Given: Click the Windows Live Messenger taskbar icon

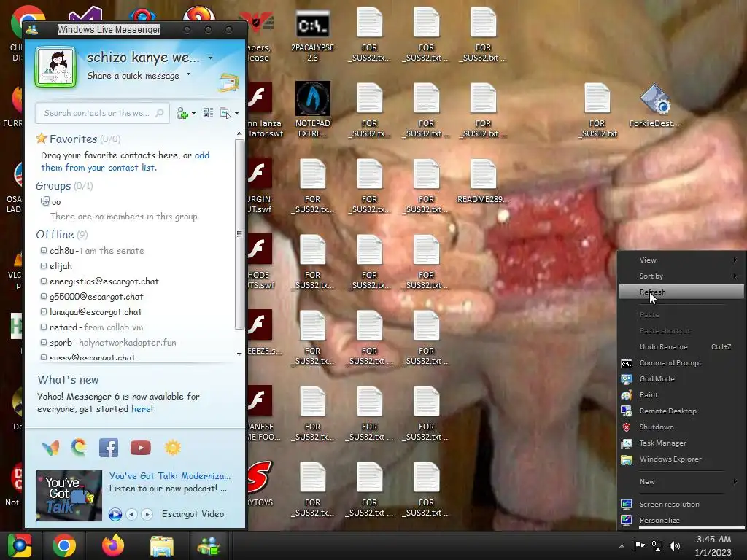Looking at the screenshot, I should [209, 546].
